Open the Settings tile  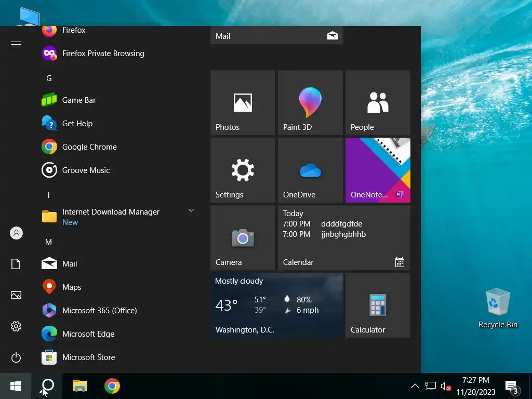[243, 170]
